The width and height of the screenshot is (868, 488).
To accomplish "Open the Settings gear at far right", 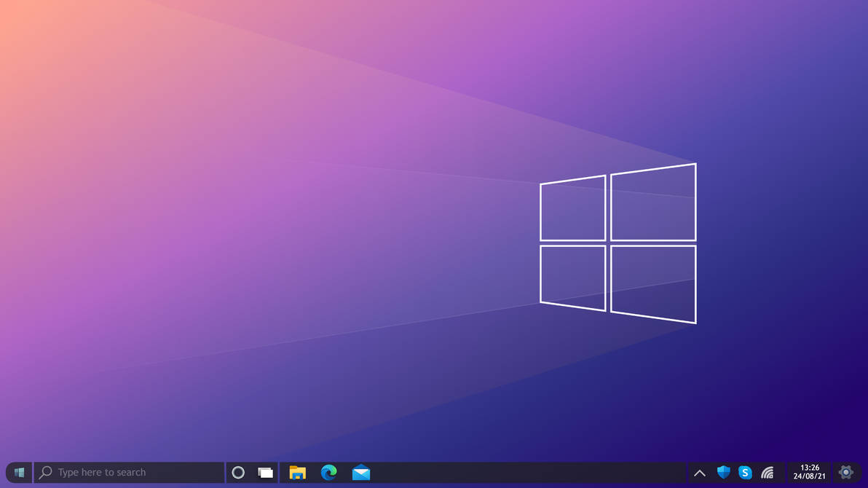I will tap(845, 472).
